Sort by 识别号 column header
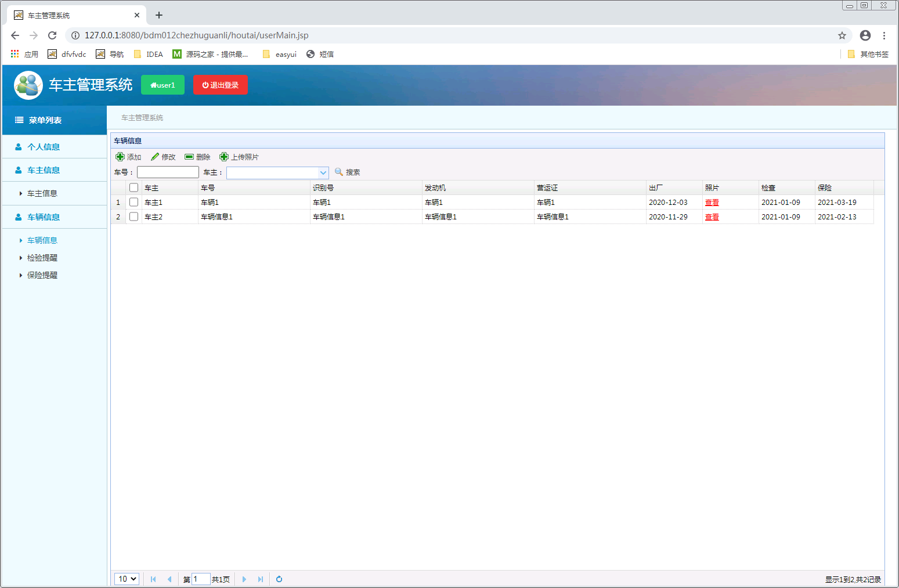Screen dimensions: 899x588 tap(366, 187)
